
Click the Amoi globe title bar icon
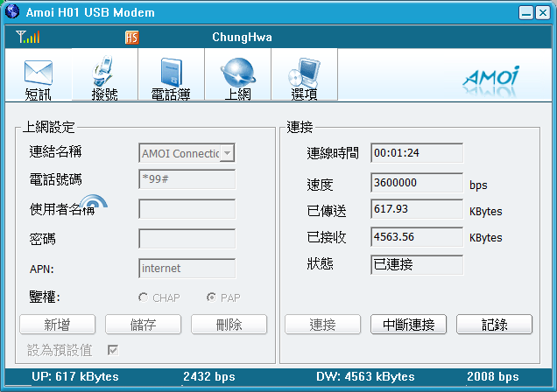tap(12, 11)
